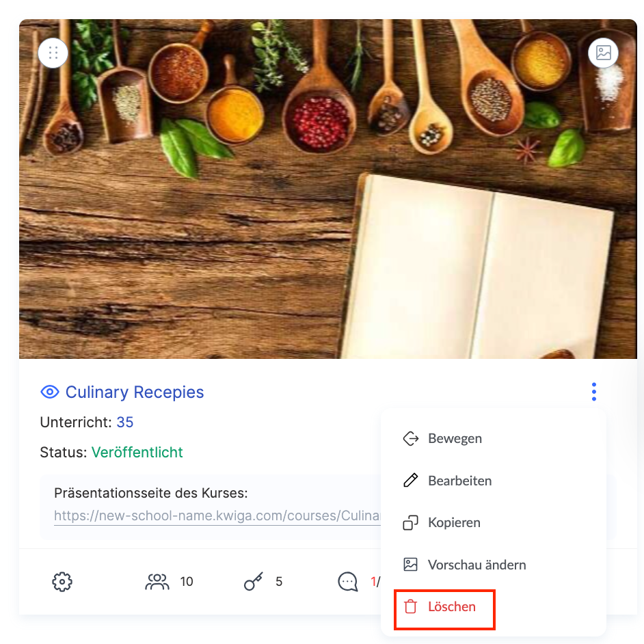Click the spices cover image thumbnail
The image size is (644, 644).
tap(327, 189)
